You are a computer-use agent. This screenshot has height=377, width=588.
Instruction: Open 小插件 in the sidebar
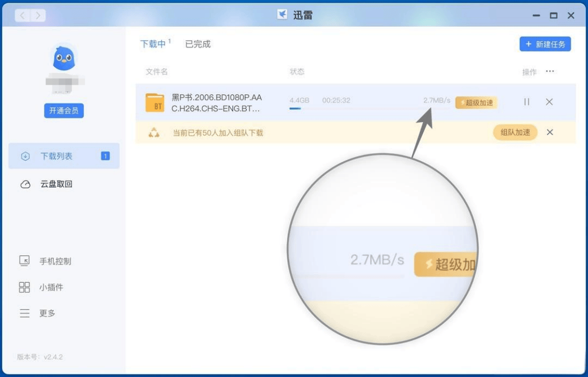coord(51,287)
